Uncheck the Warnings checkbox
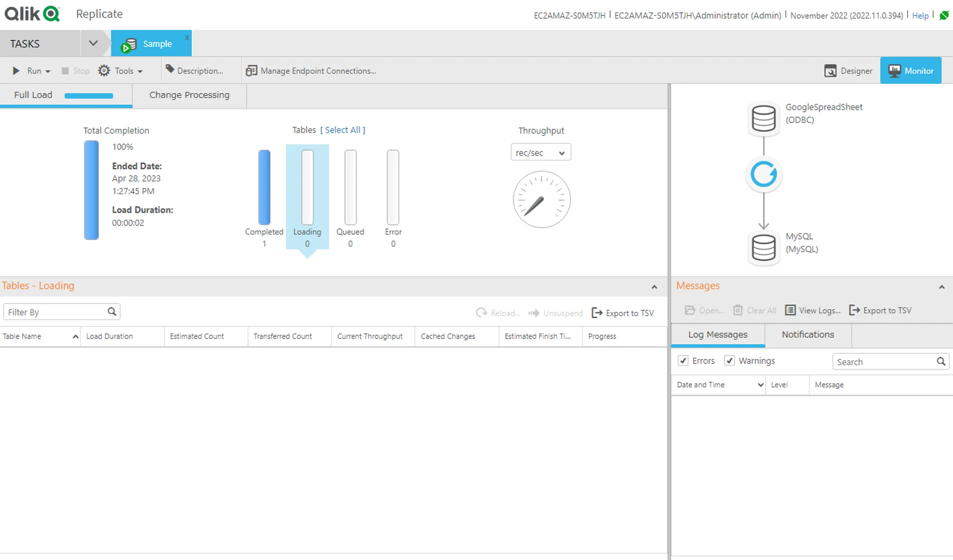Viewport: 953px width, 560px height. 730,361
